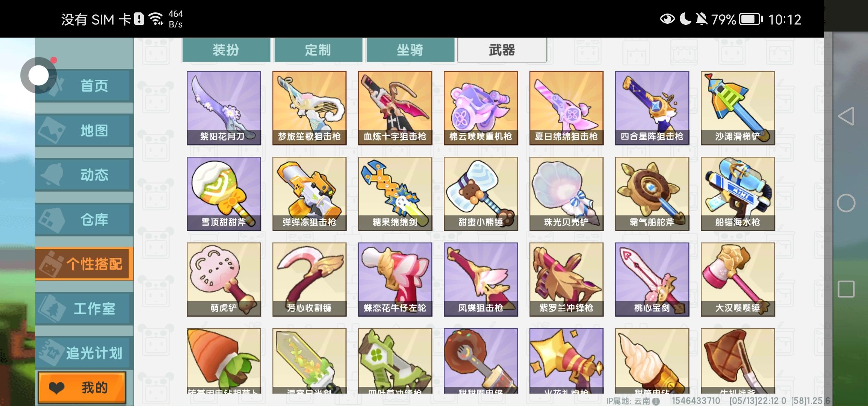Screen dimensions: 868x406
Task: Select 棉云噗噗重机枪 heavy machine gun
Action: coord(481,108)
